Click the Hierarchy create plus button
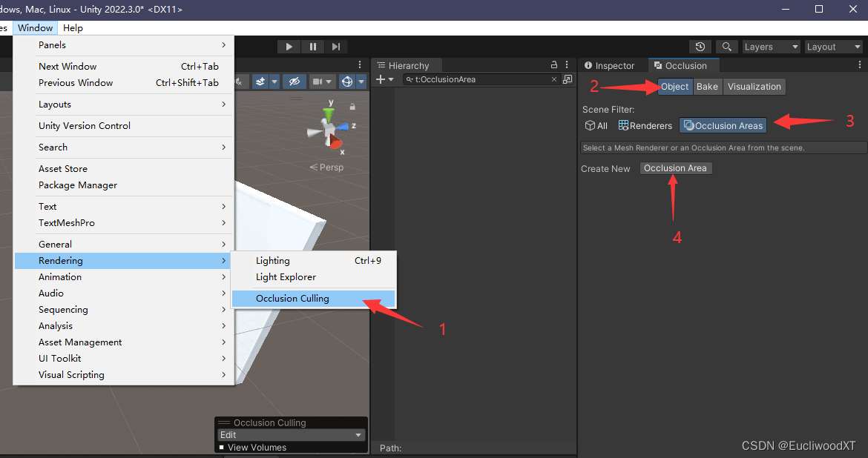 (x=381, y=79)
